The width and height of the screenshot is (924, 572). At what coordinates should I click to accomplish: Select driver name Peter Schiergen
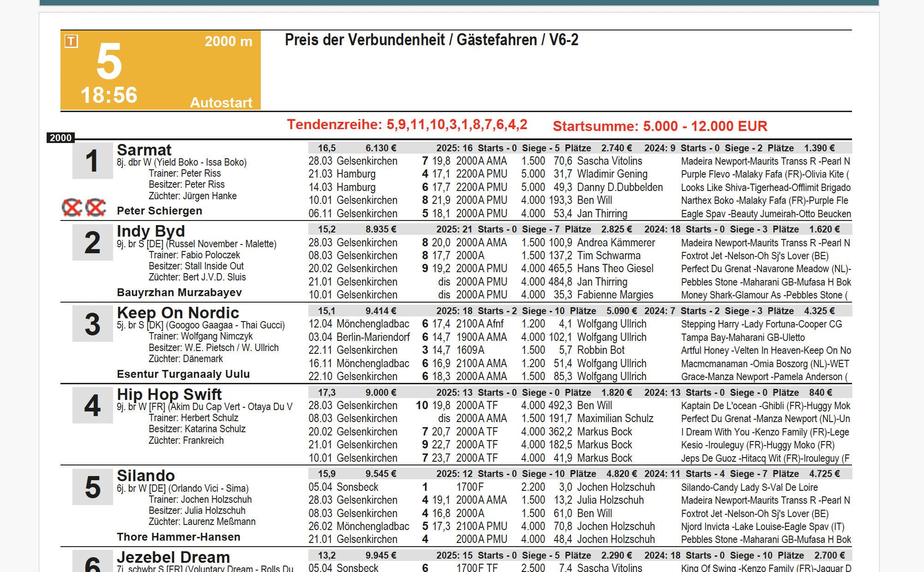coord(159,211)
